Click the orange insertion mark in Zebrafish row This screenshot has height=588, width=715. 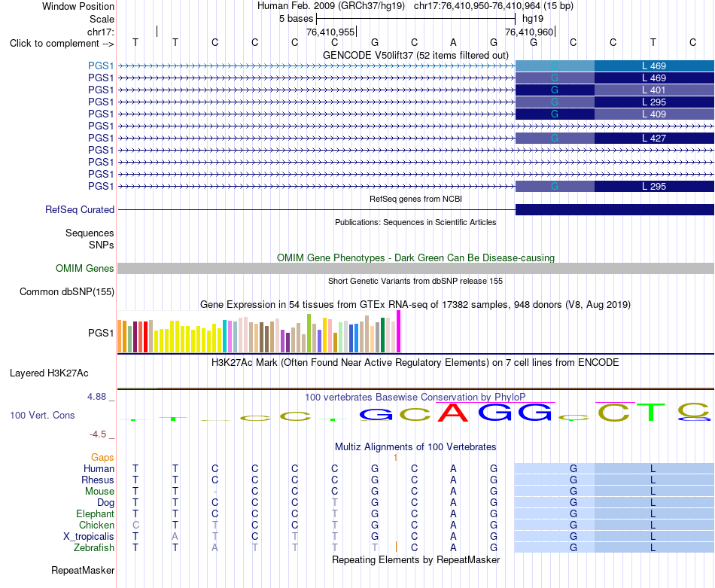(396, 547)
